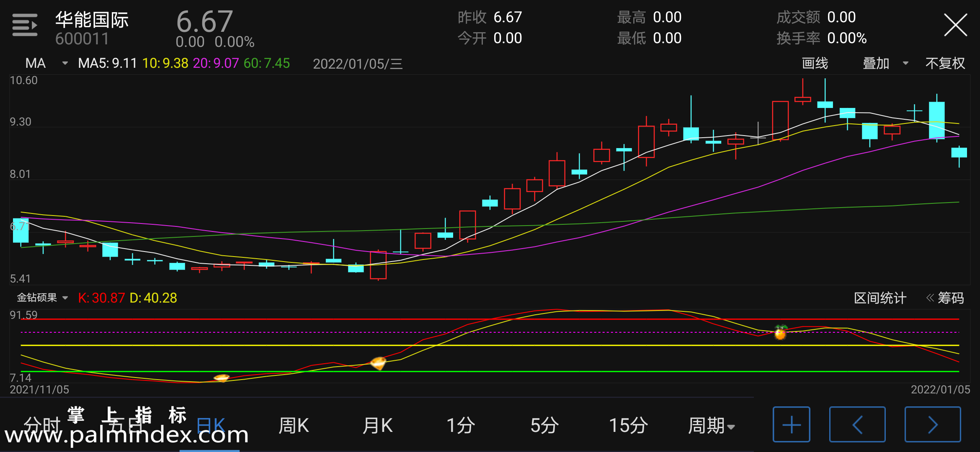Click the 最高 0.00 high value
Image resolution: width=980 pixels, height=452 pixels.
[649, 17]
